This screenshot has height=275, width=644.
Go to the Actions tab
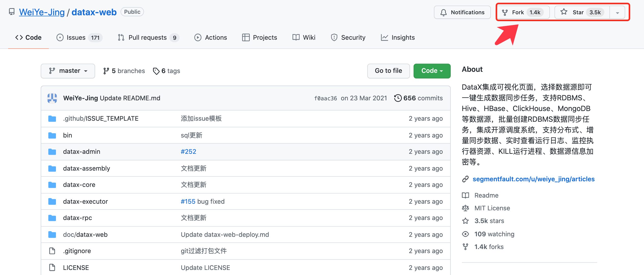click(x=210, y=37)
